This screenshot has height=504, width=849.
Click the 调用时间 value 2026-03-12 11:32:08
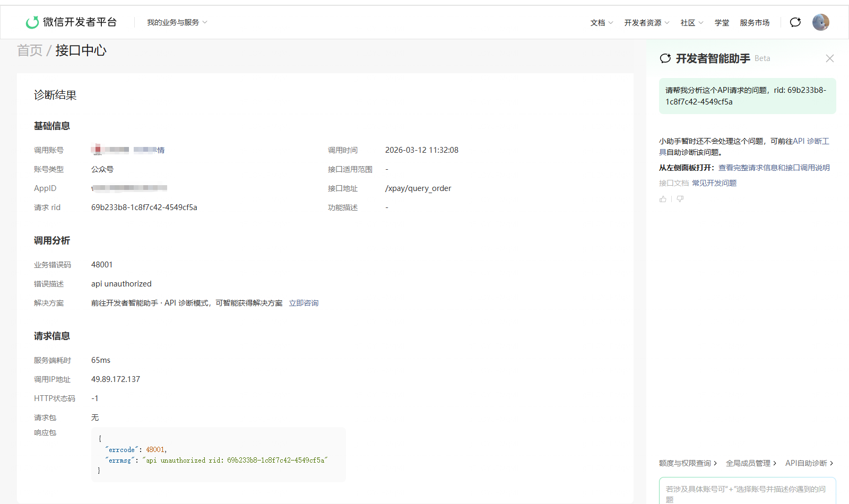coord(422,150)
